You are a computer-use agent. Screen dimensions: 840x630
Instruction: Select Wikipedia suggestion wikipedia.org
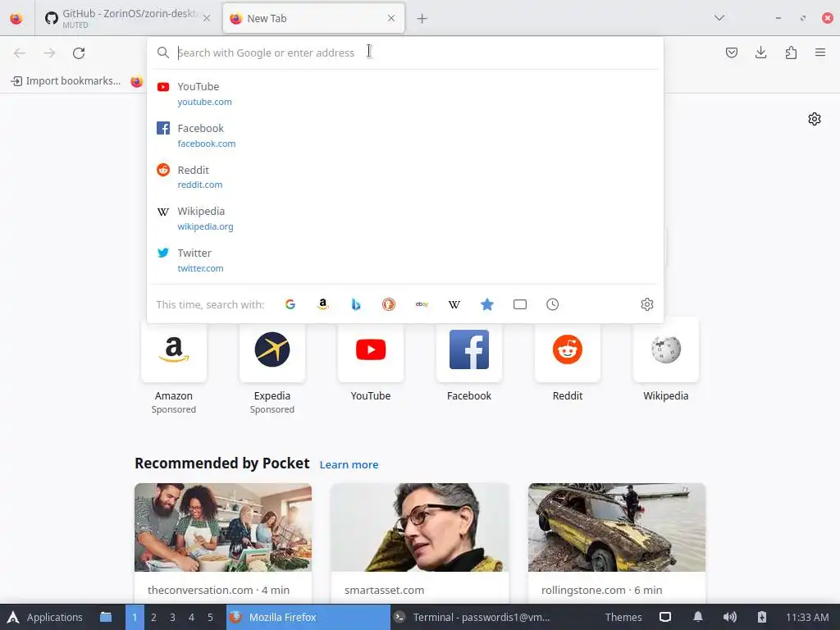(405, 218)
